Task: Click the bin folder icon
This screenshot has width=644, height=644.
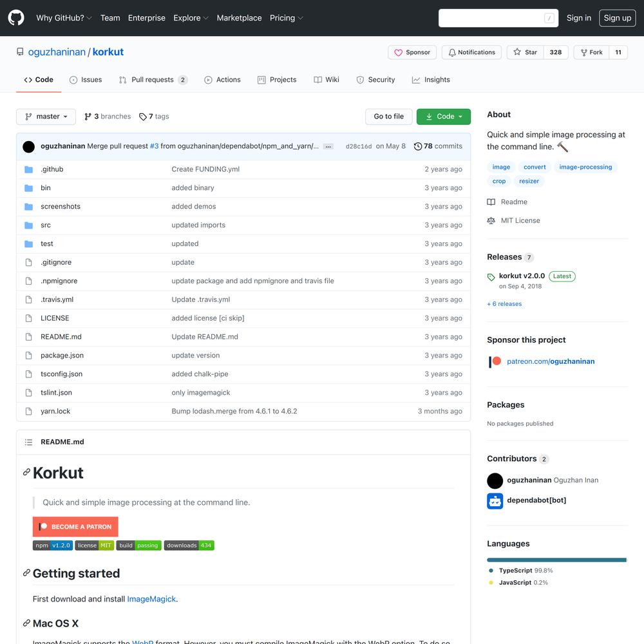Action: (x=28, y=188)
